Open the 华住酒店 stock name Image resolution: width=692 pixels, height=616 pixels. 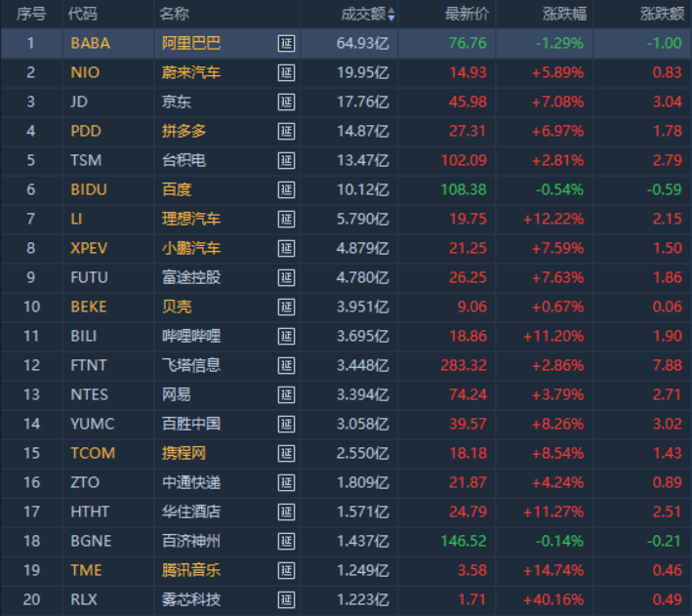pos(191,512)
